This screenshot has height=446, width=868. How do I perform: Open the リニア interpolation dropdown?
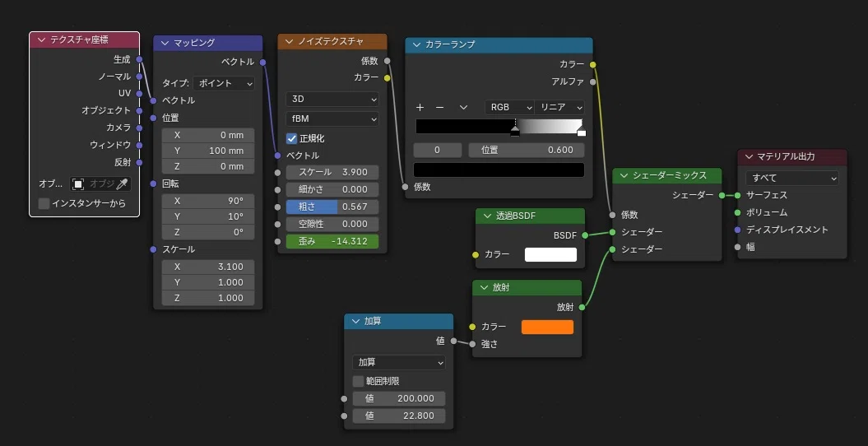559,107
